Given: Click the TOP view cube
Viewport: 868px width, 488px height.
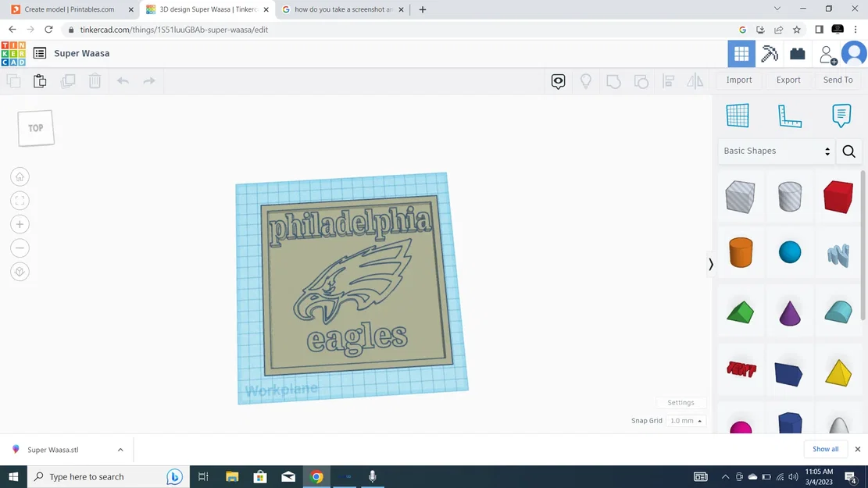Looking at the screenshot, I should [36, 128].
